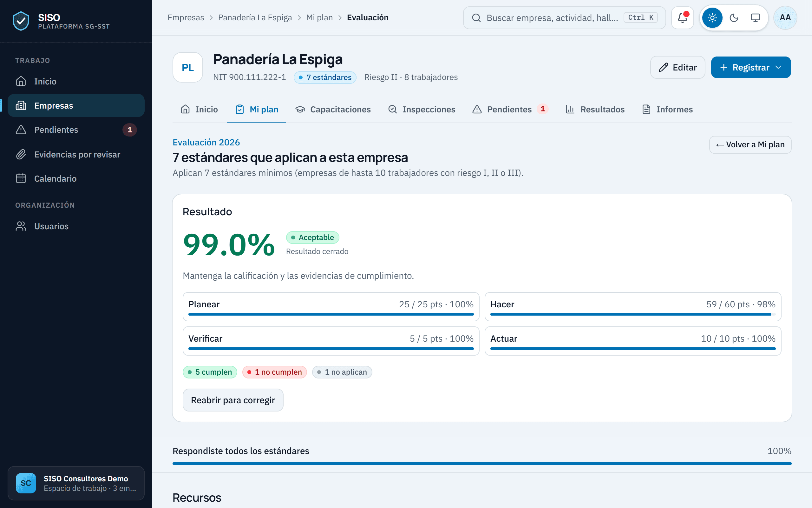
Task: Click the Evaluación 2026 link
Action: pyautogui.click(x=206, y=142)
